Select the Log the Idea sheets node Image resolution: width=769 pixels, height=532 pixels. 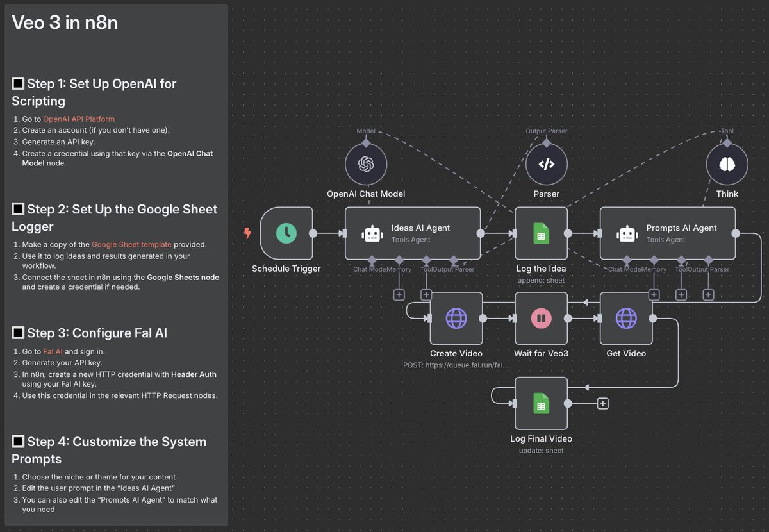click(542, 233)
